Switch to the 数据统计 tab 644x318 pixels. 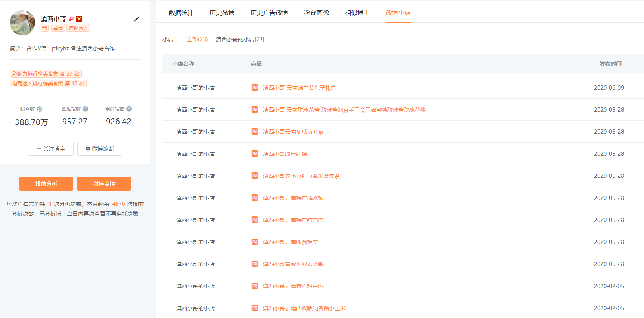tap(181, 13)
